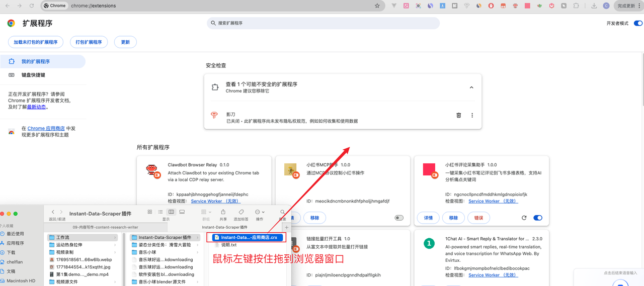Image resolution: width=644 pixels, height=286 pixels.
Task: Open 1Chat AI Service Worker (无效) link
Action: click(493, 275)
